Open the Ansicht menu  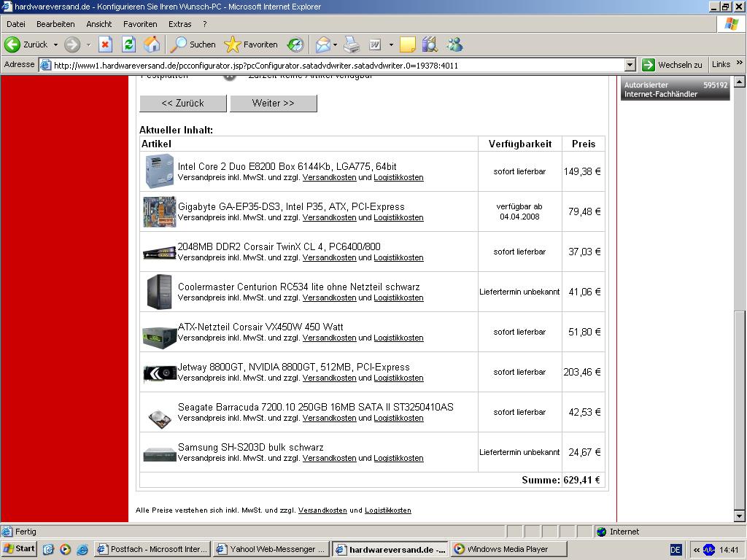[98, 24]
